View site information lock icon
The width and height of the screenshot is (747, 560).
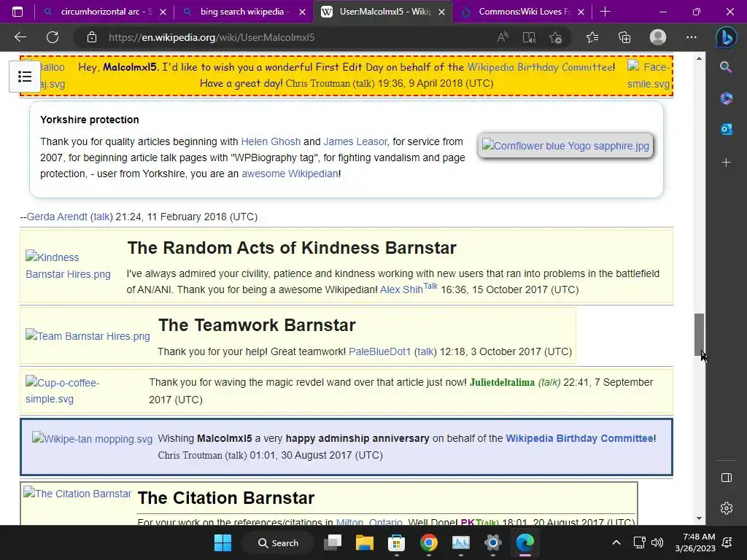[x=92, y=37]
